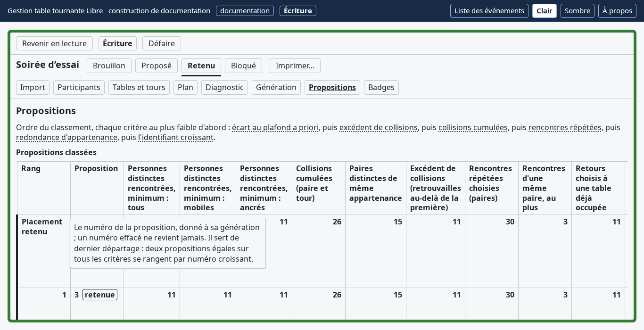Set status to Brouillon
This screenshot has height=330, width=644.
[x=109, y=66]
